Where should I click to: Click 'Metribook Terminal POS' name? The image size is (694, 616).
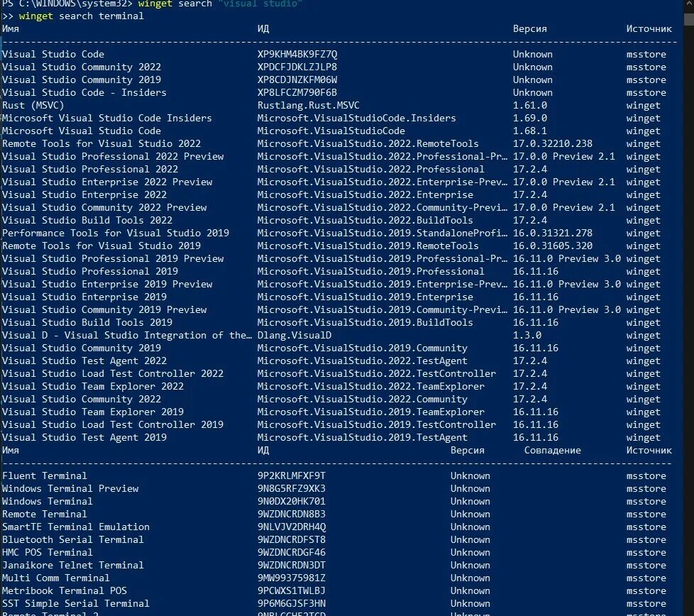coord(65,591)
